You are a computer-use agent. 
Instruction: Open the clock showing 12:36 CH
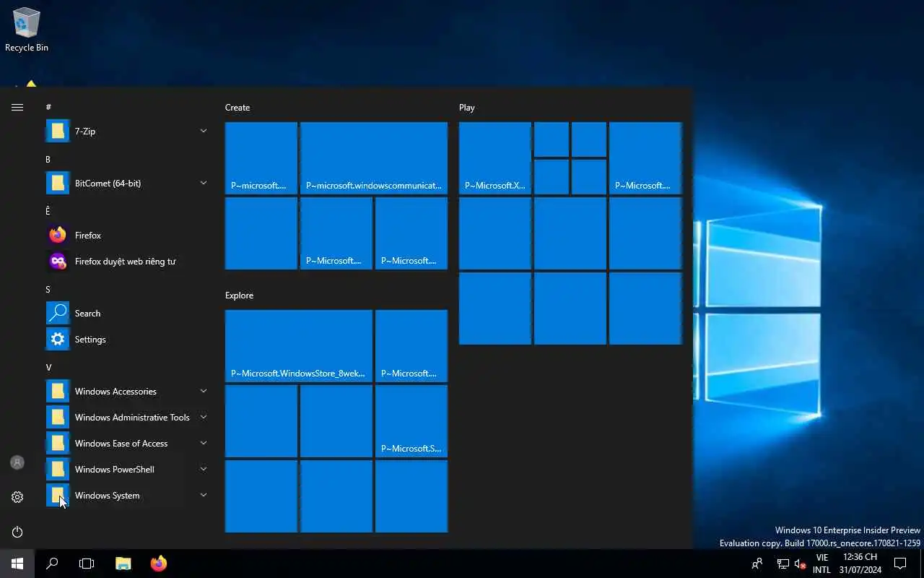click(x=860, y=564)
